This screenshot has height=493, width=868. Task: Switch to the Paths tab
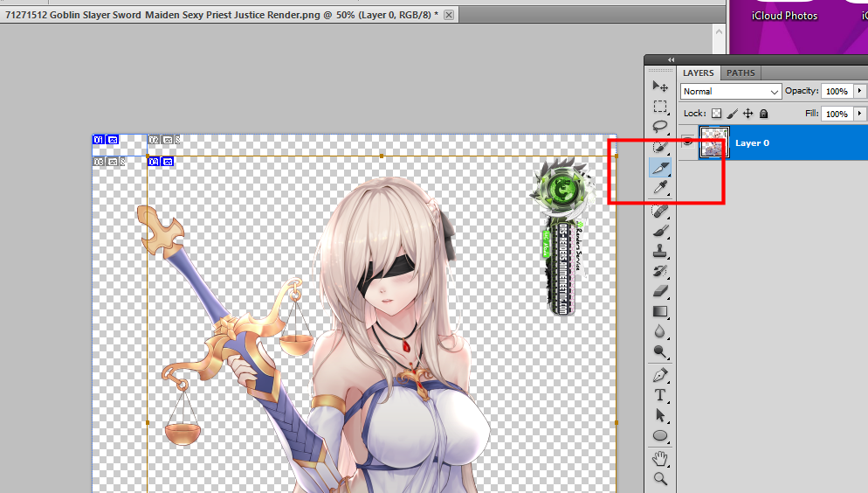741,73
